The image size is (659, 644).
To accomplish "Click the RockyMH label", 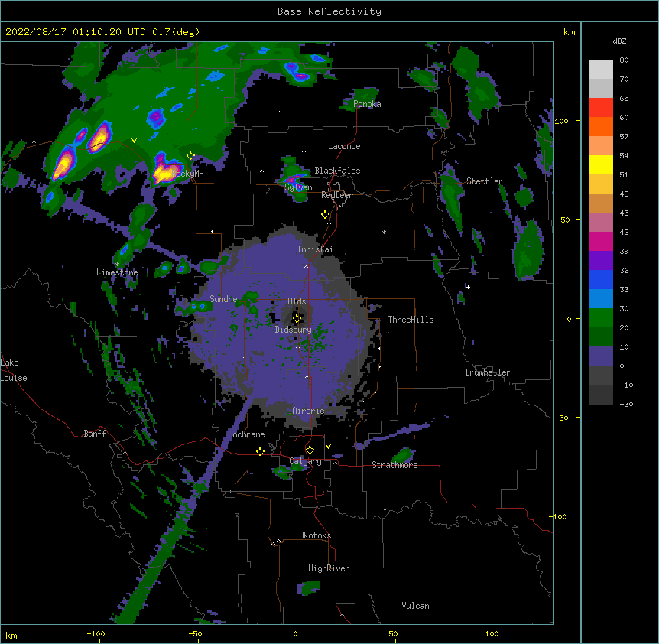I will coord(188,173).
